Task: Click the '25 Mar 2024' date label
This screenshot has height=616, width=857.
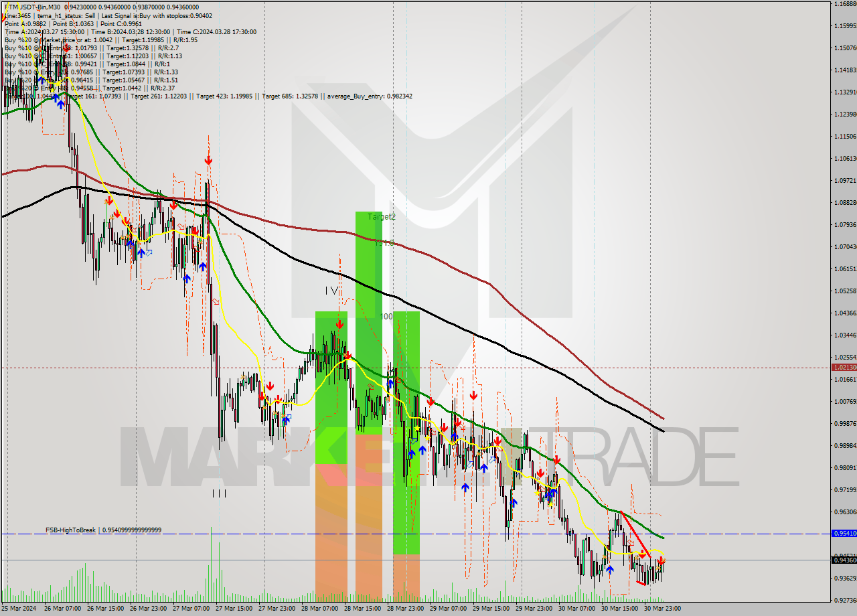Action: pyautogui.click(x=20, y=609)
